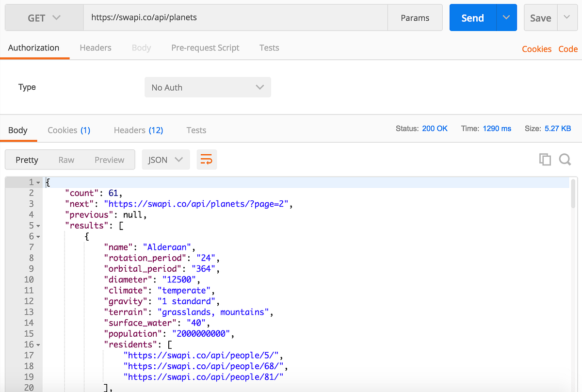Collapse the root JSON object at line 1
The height and width of the screenshot is (392, 582).
(x=37, y=181)
